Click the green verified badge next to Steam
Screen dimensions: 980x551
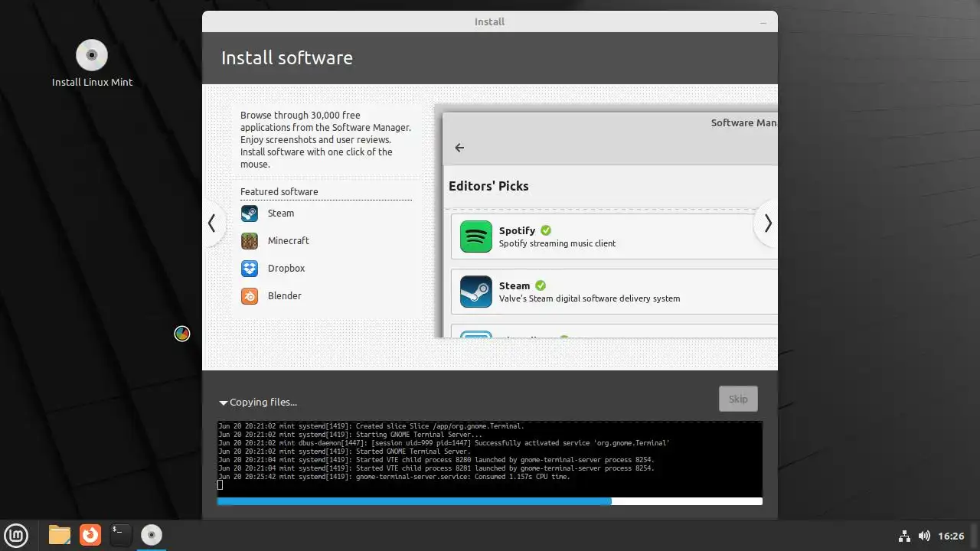[541, 285]
